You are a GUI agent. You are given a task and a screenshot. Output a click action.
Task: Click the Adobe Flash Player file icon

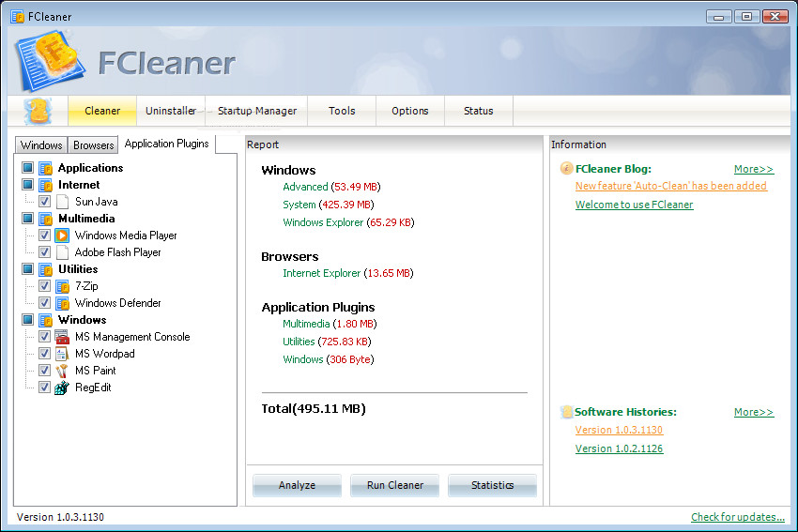[62, 252]
